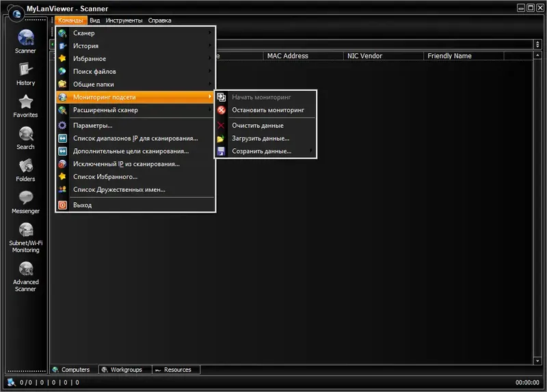Click the Сканер menu globe icon

click(62, 33)
